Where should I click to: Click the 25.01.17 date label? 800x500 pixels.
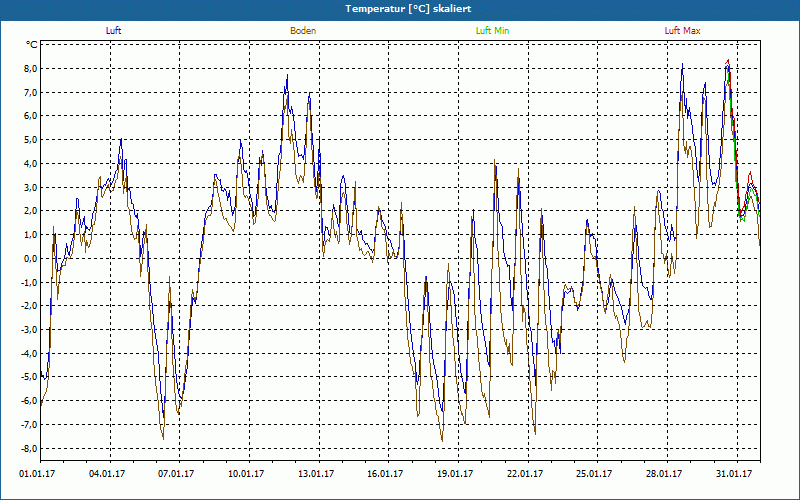[594, 474]
